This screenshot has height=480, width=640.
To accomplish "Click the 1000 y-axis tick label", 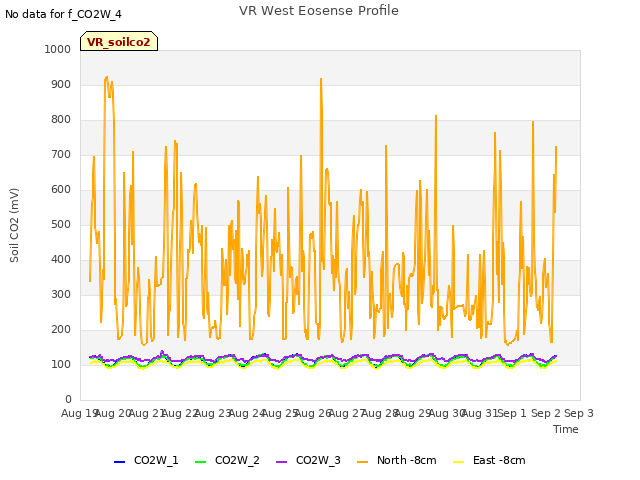I will 58,49.
